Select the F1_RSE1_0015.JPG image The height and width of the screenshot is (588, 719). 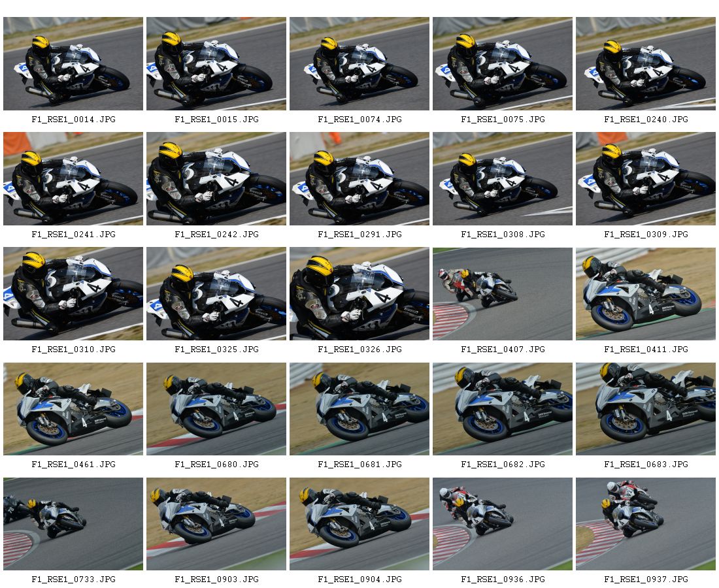click(x=216, y=64)
